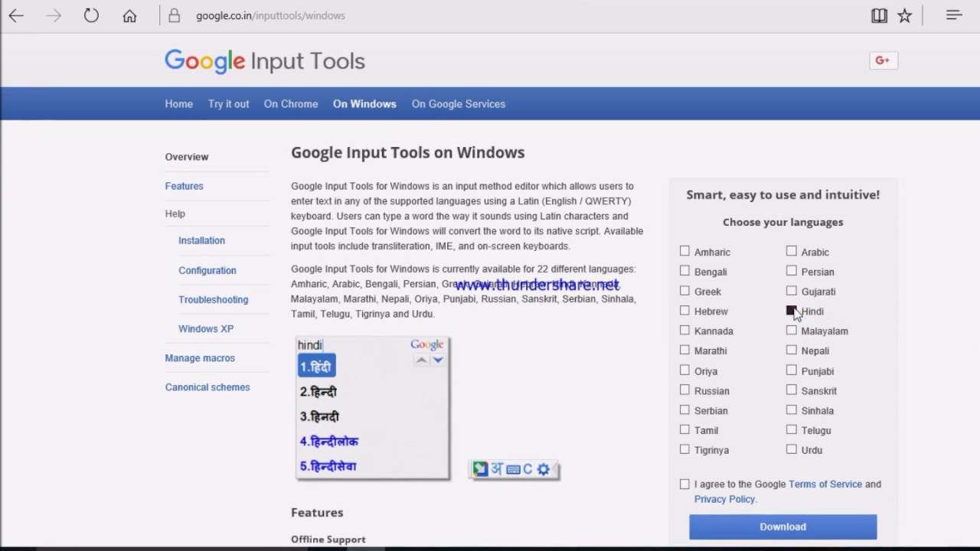Tick the Amharic checkbox

684,251
